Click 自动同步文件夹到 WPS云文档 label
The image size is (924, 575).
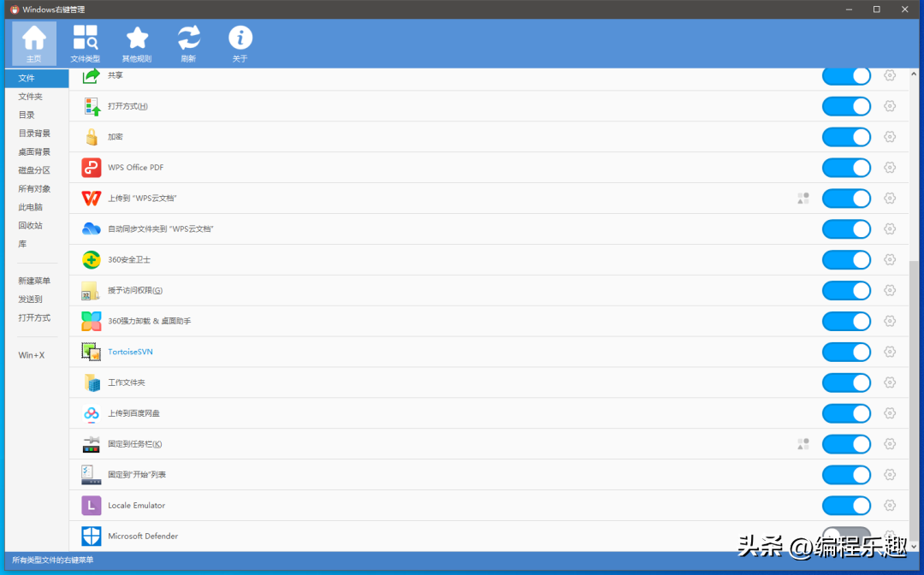(161, 228)
